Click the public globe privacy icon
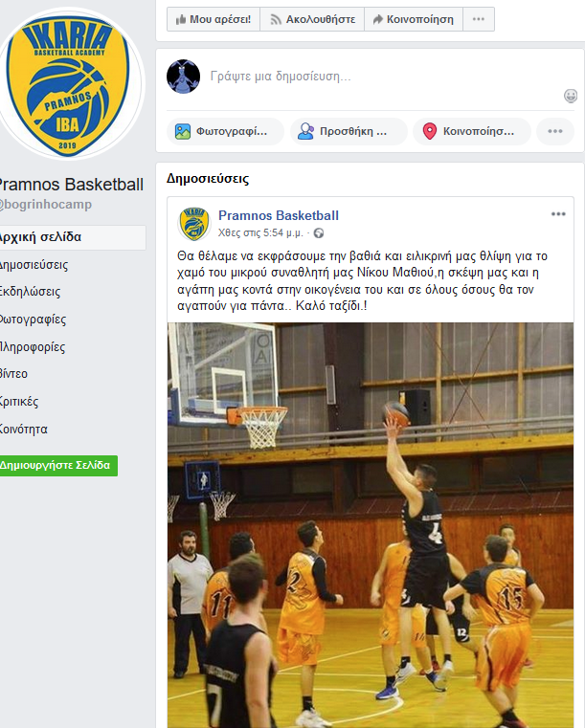The image size is (585, 728). [319, 233]
